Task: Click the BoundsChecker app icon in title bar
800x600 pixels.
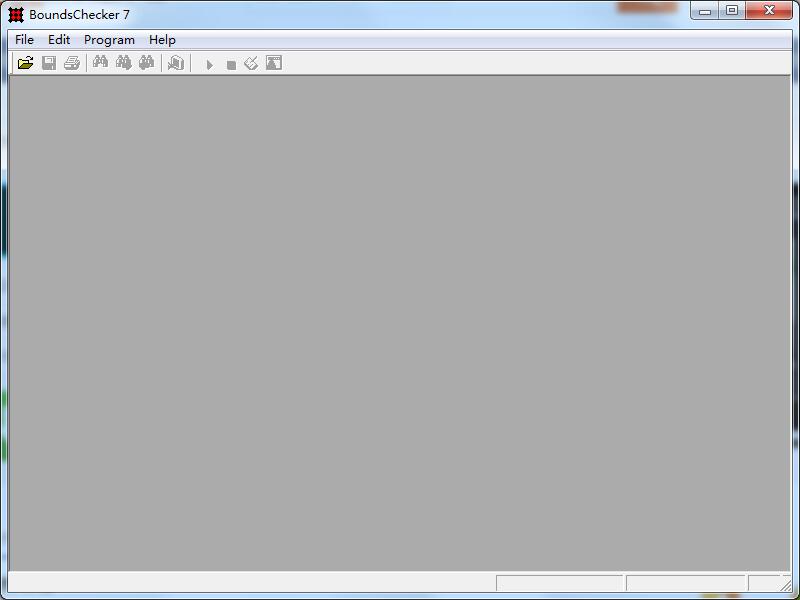Action: [x=16, y=15]
